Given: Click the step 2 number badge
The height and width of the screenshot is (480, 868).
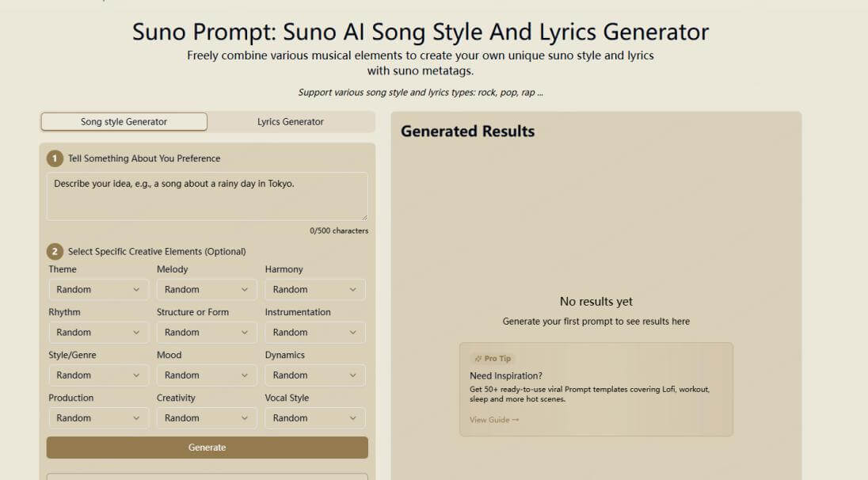Looking at the screenshot, I should click(x=55, y=251).
